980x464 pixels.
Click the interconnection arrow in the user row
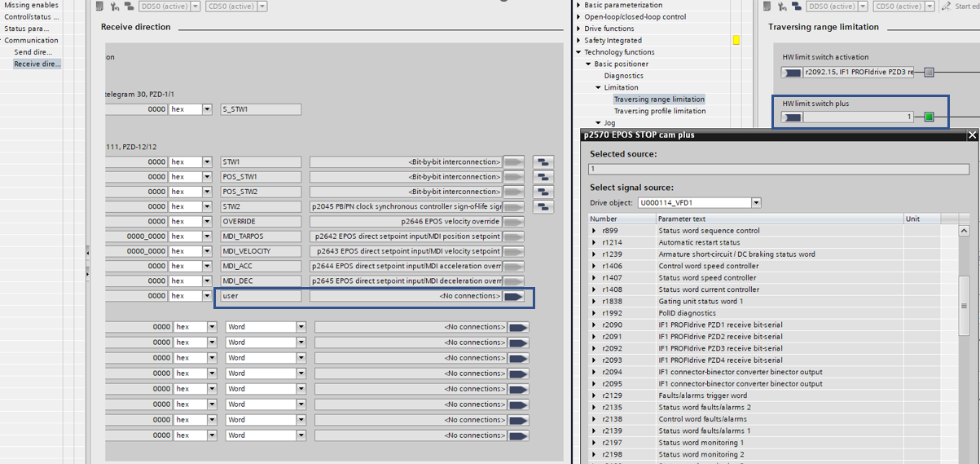pyautogui.click(x=513, y=297)
